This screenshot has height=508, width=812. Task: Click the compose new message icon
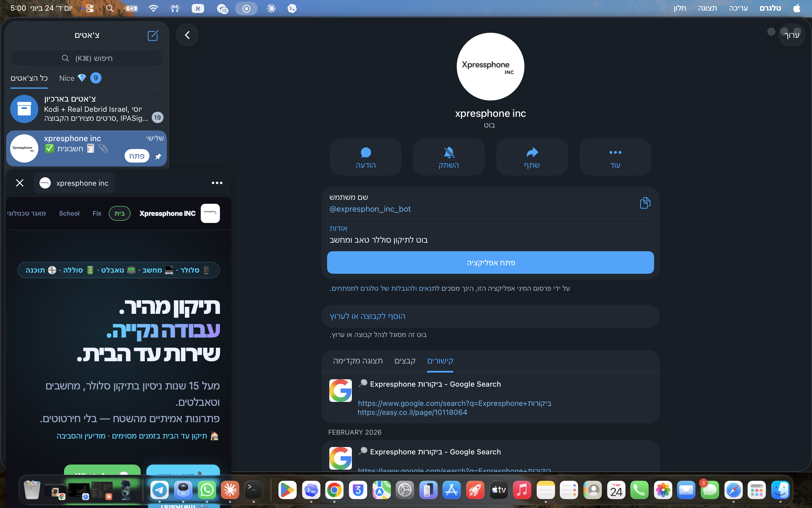click(153, 35)
